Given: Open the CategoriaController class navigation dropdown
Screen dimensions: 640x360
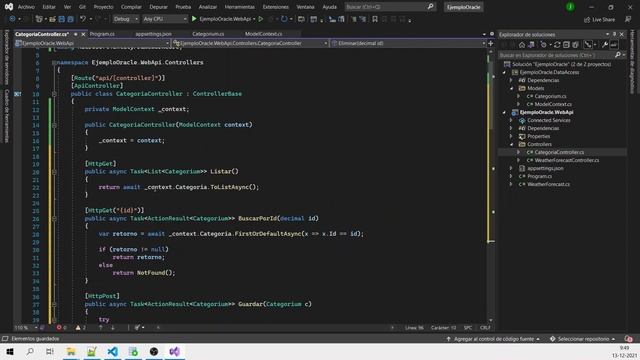Looking at the screenshot, I should [x=250, y=43].
